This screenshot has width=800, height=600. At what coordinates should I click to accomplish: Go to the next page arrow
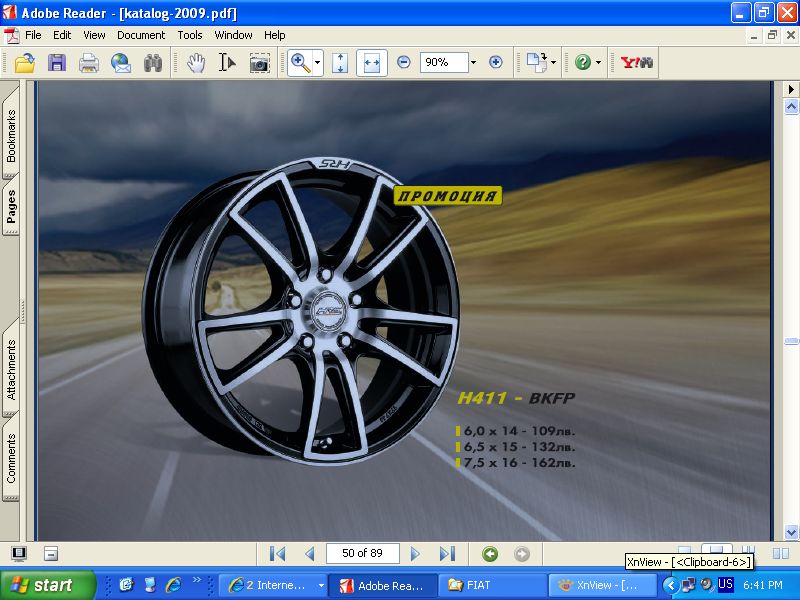pos(415,554)
